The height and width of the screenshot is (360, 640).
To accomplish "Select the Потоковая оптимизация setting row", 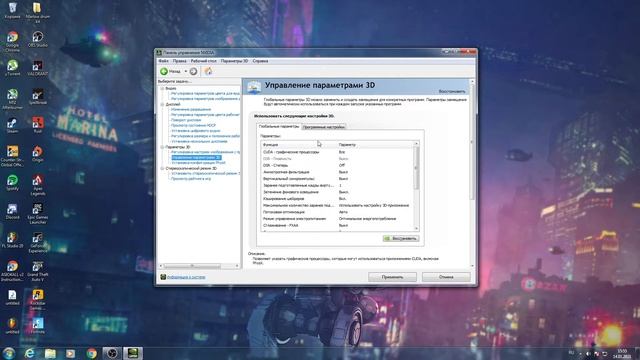I will click(338, 212).
